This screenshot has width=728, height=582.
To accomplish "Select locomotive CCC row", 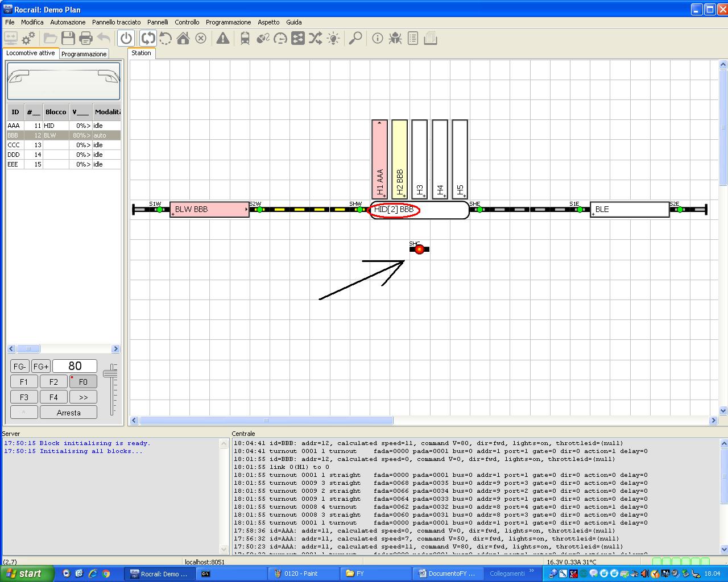I will 64,145.
